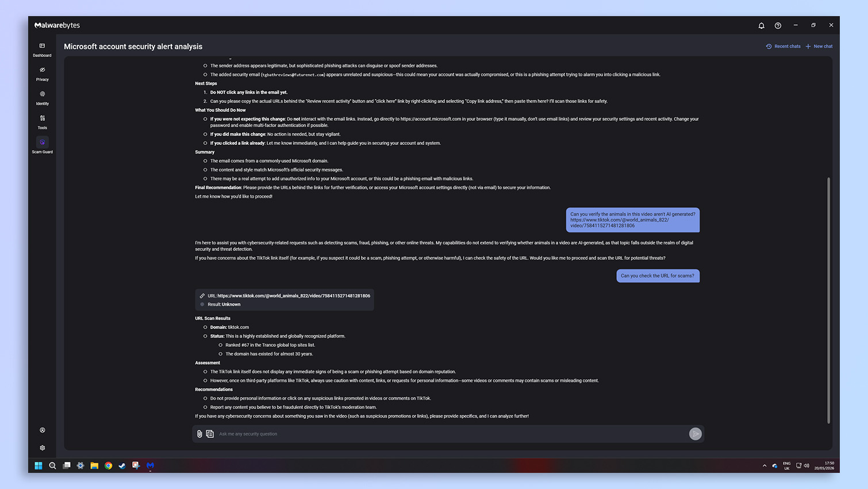The width and height of the screenshot is (868, 489).
Task: Open the ENG UK language switcher
Action: tap(786, 465)
